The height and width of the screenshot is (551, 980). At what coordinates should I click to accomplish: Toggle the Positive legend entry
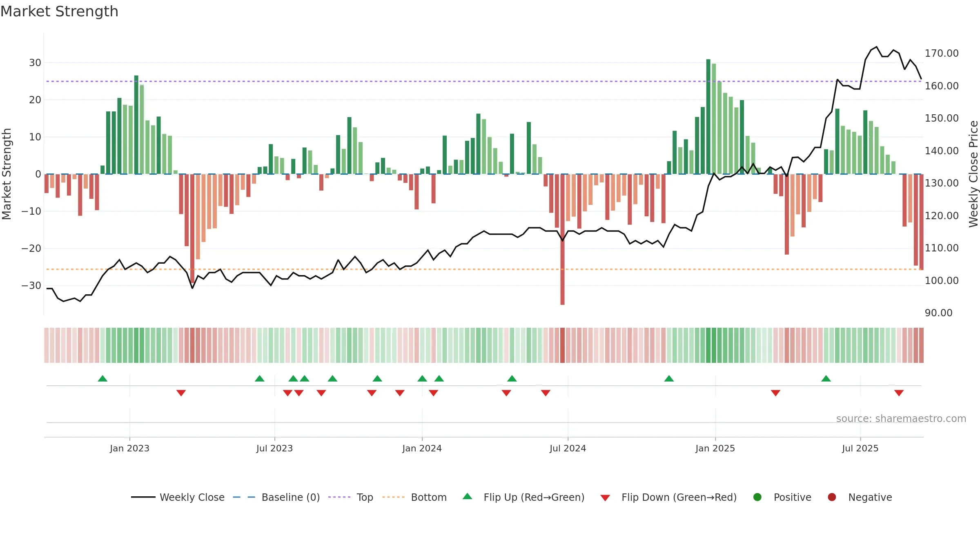pos(782,497)
